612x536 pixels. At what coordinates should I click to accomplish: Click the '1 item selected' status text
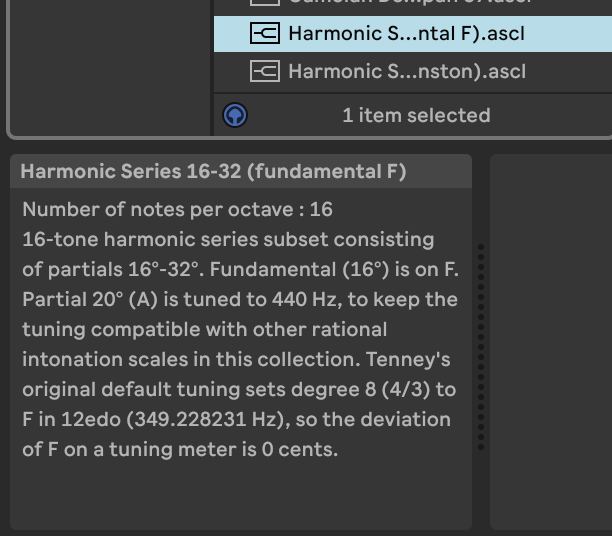click(x=416, y=116)
